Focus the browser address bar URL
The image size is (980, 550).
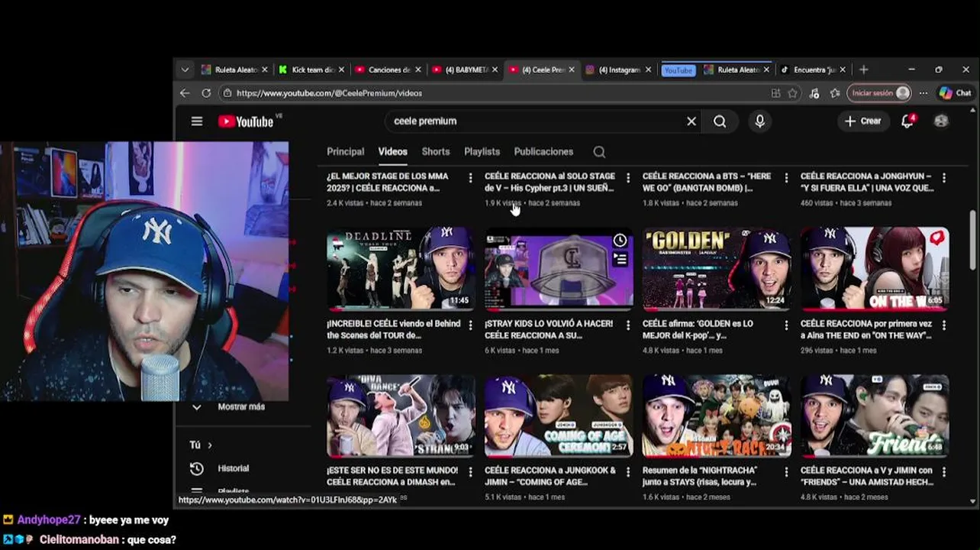point(329,92)
